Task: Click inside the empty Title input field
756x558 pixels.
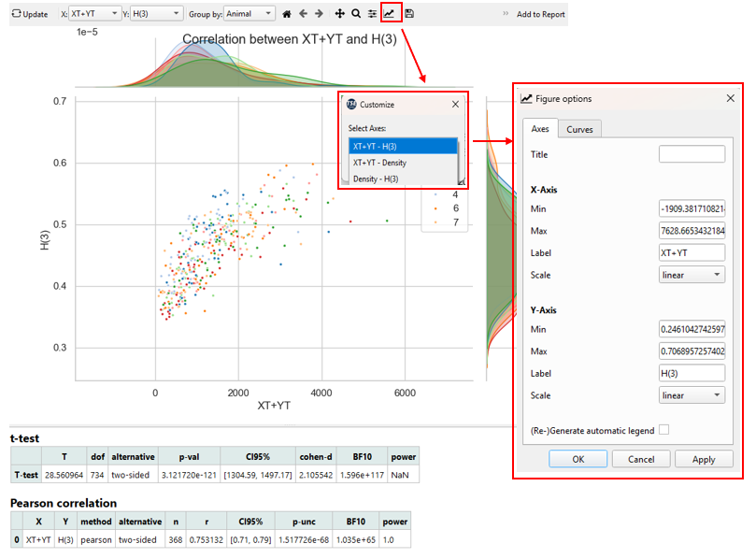Action: tap(692, 153)
